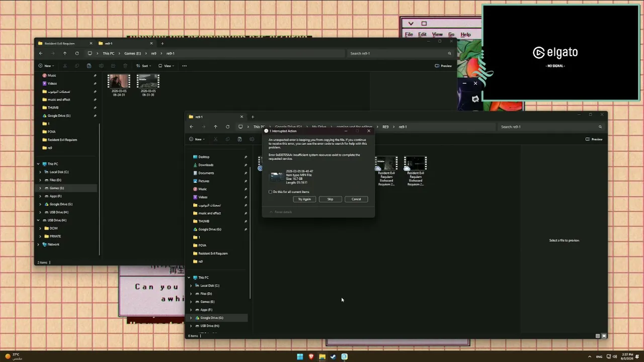Go up one folder in Google Drive window
This screenshot has height=362, width=644.
[215, 127]
